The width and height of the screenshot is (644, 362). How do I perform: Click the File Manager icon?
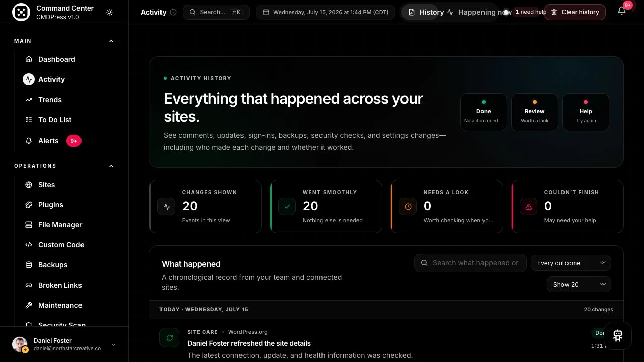pyautogui.click(x=29, y=225)
